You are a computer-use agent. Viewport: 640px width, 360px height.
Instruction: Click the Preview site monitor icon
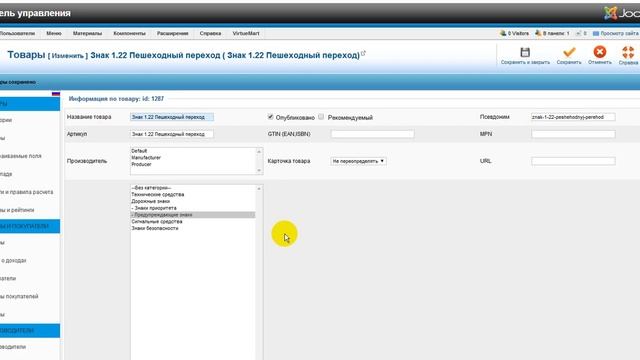point(596,33)
